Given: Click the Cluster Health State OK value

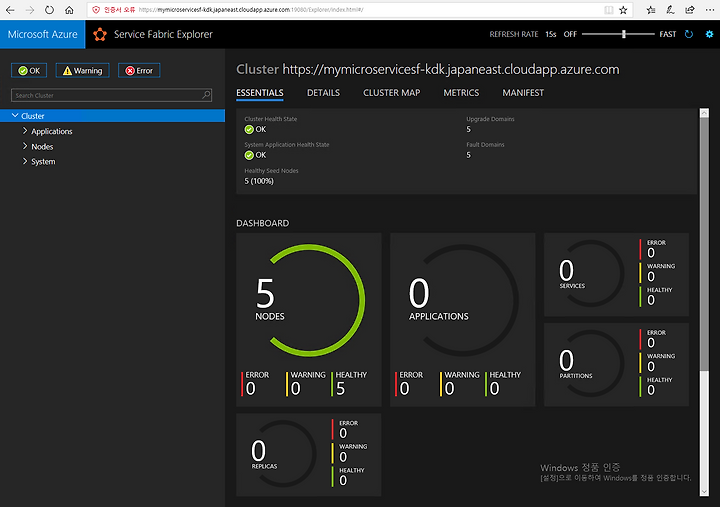Looking at the screenshot, I should 255,130.
